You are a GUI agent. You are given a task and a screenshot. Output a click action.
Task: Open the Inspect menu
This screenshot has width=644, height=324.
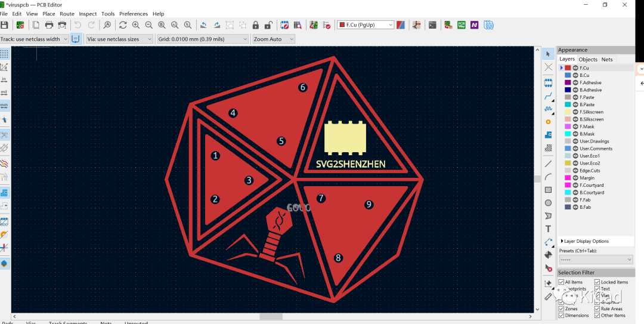[88, 14]
